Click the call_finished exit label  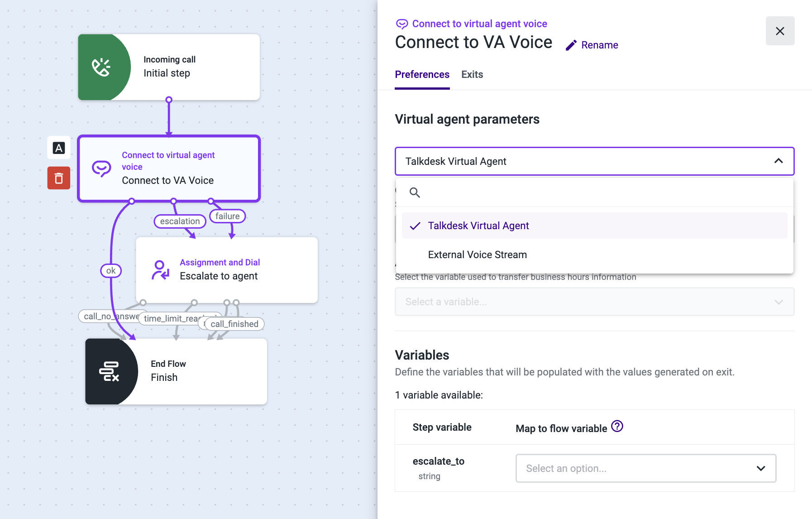click(x=234, y=324)
